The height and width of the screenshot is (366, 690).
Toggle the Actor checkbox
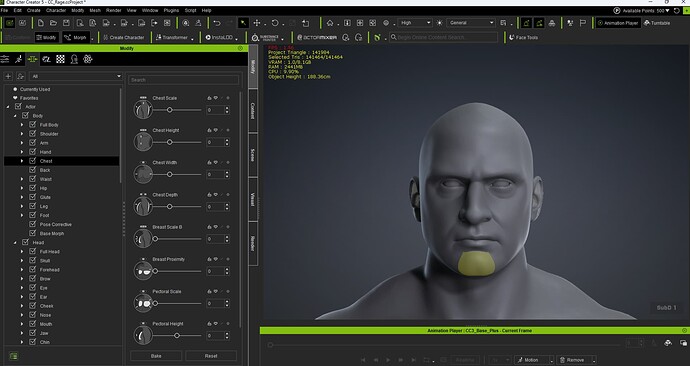click(x=18, y=106)
